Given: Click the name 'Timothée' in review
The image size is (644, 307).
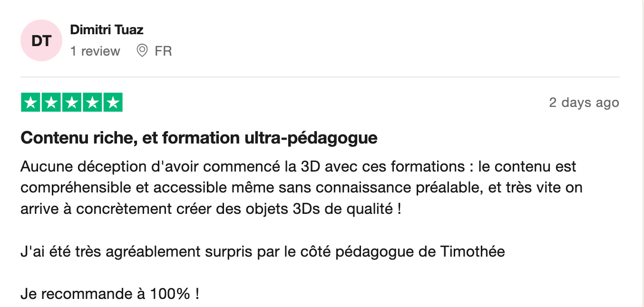Looking at the screenshot, I should 473,251.
